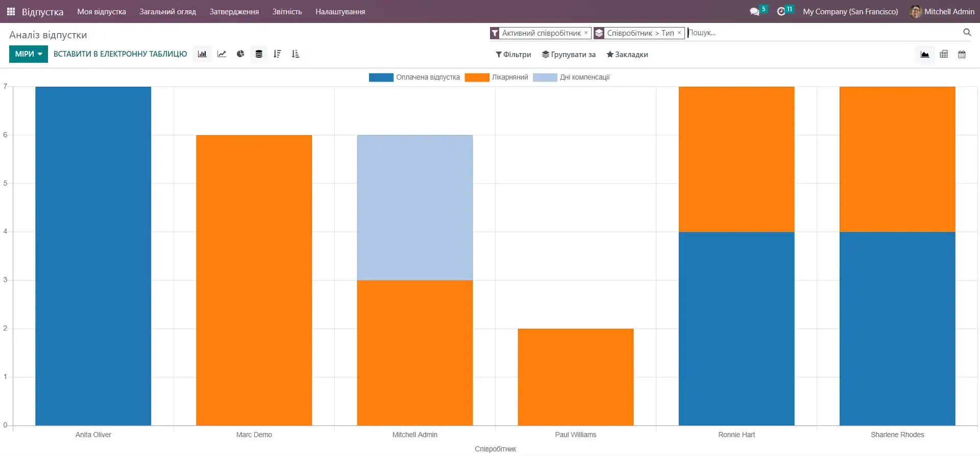Expand the Групувати за options

pyautogui.click(x=569, y=55)
